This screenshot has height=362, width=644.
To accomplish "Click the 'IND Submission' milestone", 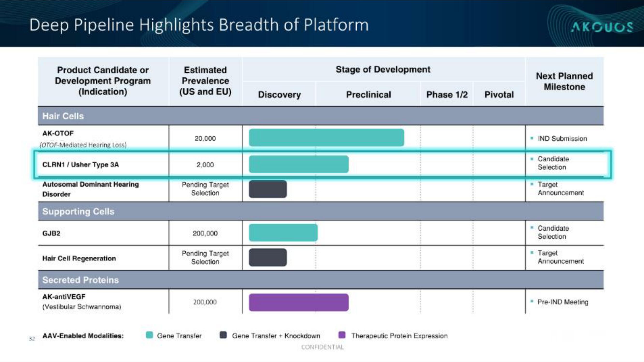I will [x=562, y=138].
